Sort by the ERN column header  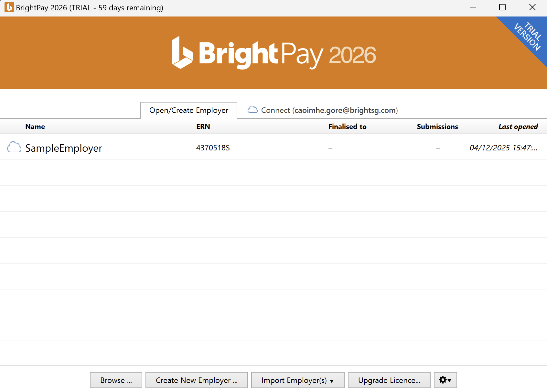[203, 126]
